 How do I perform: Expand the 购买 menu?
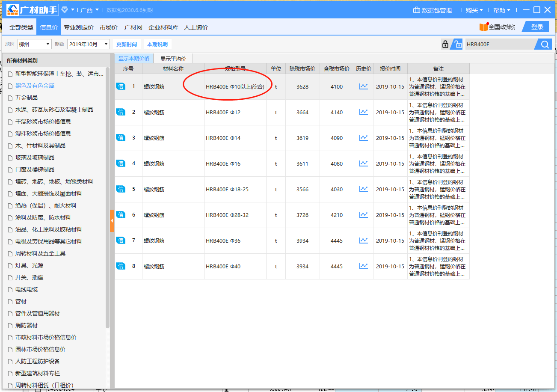474,10
